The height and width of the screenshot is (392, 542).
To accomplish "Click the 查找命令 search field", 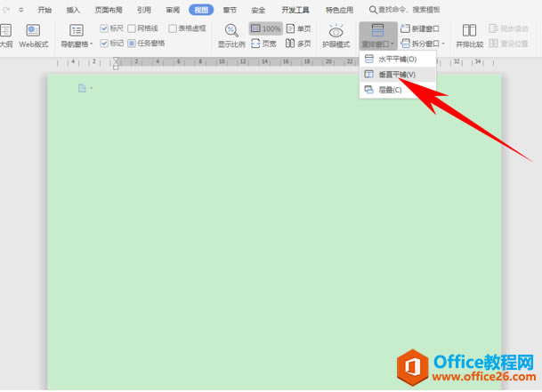I will 409,10.
